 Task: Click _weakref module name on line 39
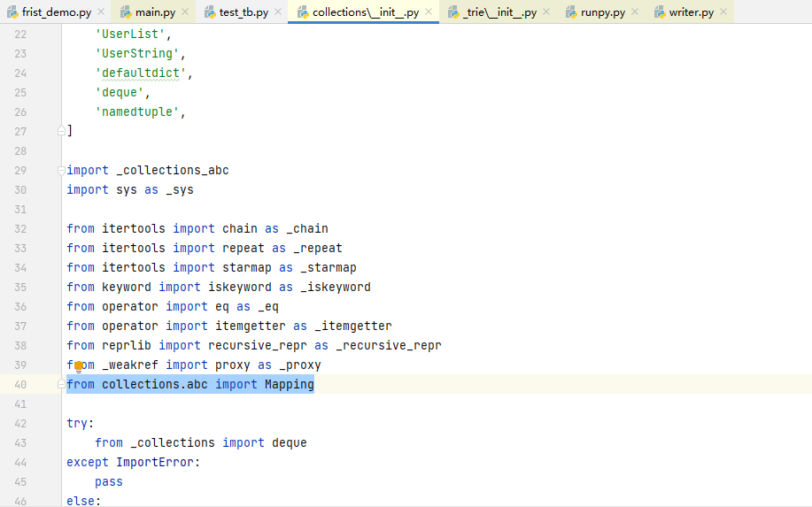click(x=130, y=365)
